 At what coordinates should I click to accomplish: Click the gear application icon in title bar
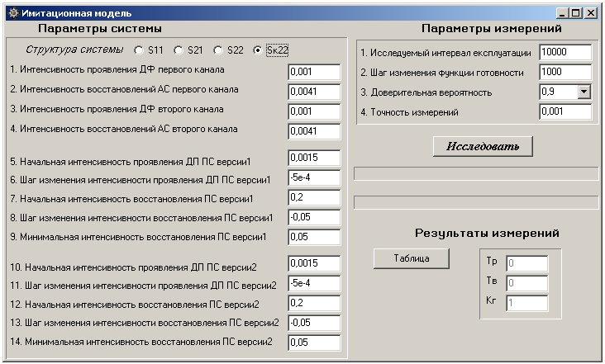13,13
